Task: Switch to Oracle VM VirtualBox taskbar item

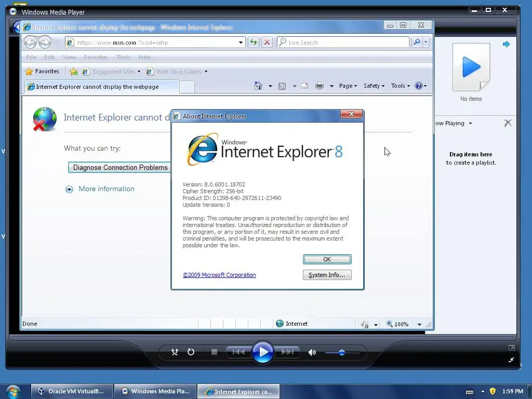Action: [72, 391]
